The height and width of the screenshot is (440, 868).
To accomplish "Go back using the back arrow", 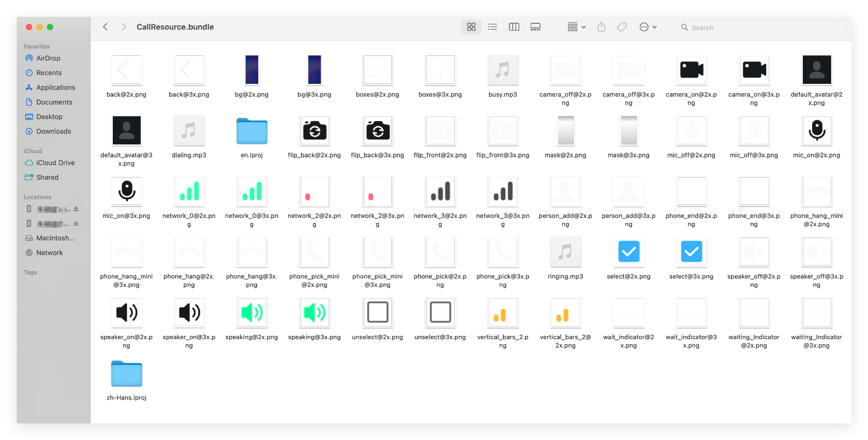I will (106, 27).
